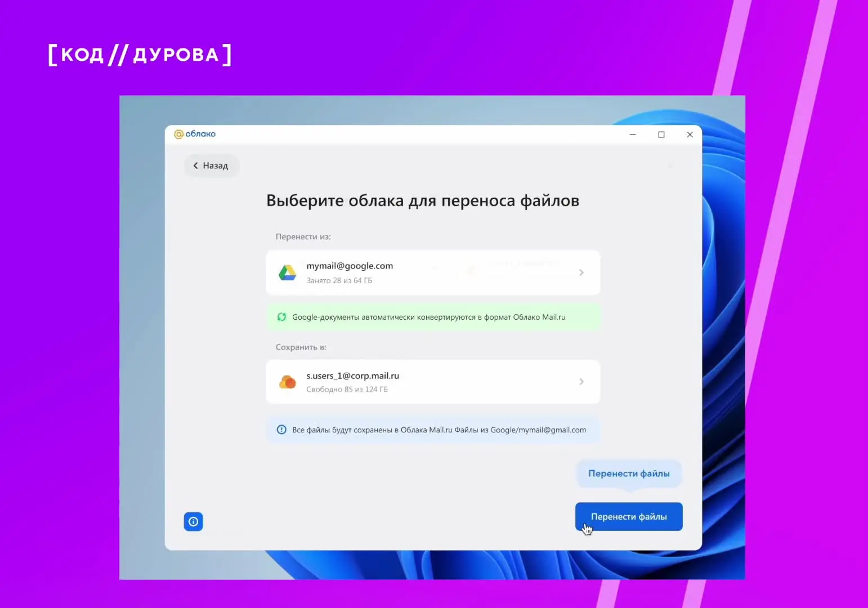868x608 pixels.
Task: Minimize the Облако window
Action: coord(633,135)
